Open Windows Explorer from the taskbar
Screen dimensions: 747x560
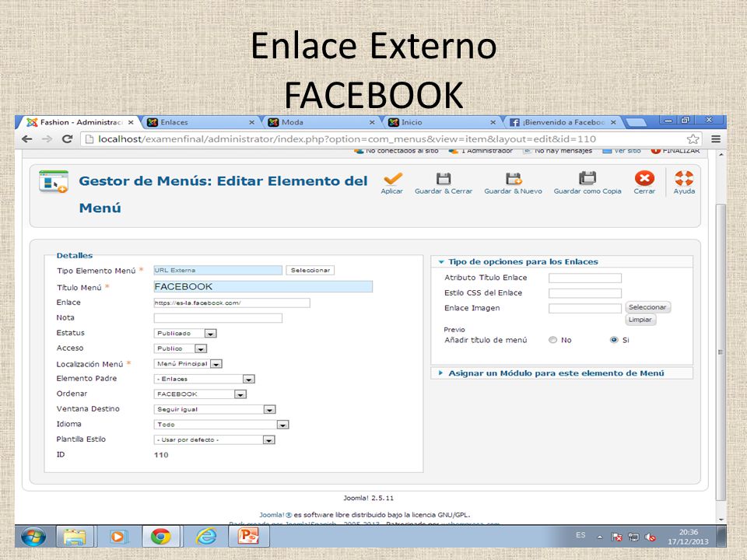(x=75, y=537)
